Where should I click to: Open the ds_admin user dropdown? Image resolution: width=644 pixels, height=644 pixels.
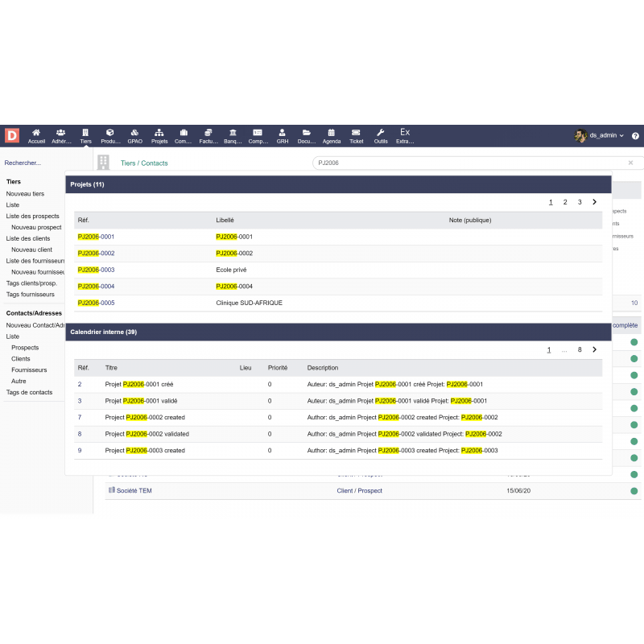[600, 135]
